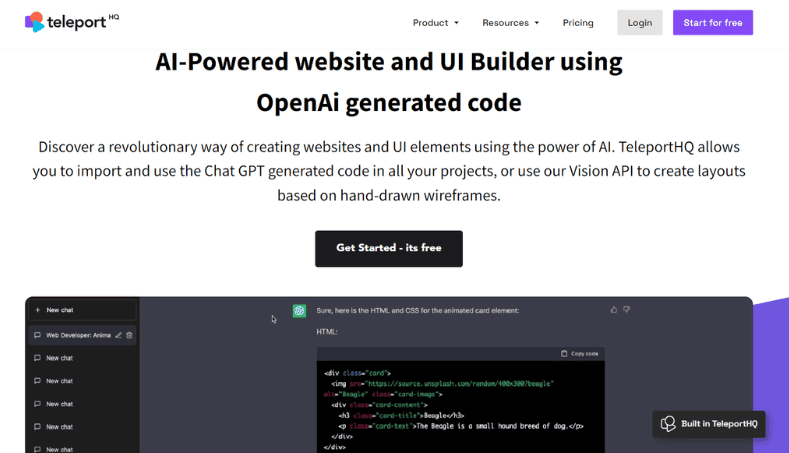The image size is (789, 453).
Task: Click the pencil edit icon on Web Developer chat
Action: (x=118, y=335)
